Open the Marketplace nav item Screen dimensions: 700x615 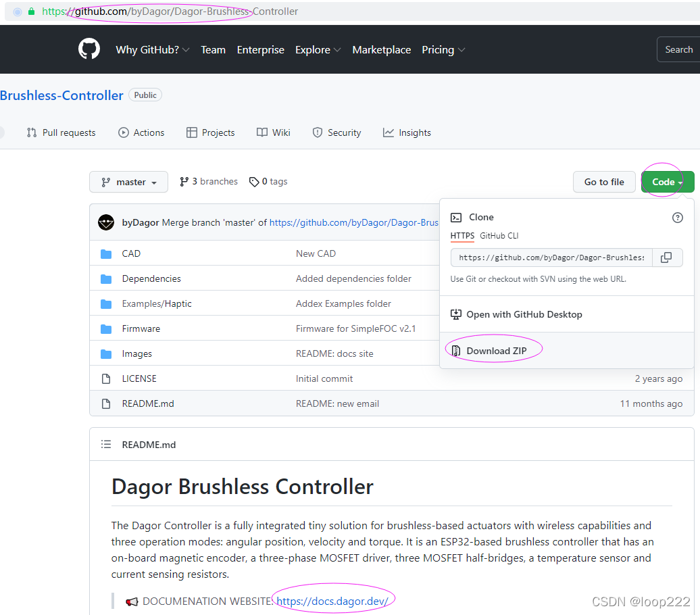pyautogui.click(x=381, y=49)
